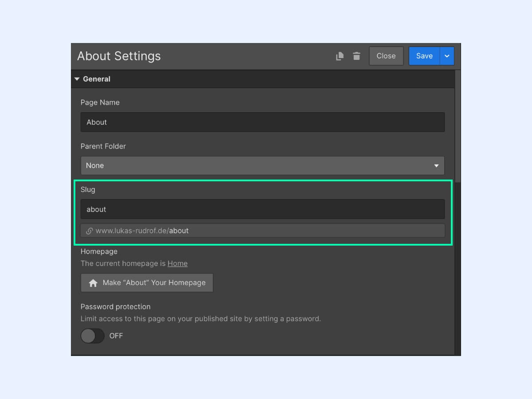Click into the Slug input field
This screenshot has width=532, height=399.
coord(262,209)
